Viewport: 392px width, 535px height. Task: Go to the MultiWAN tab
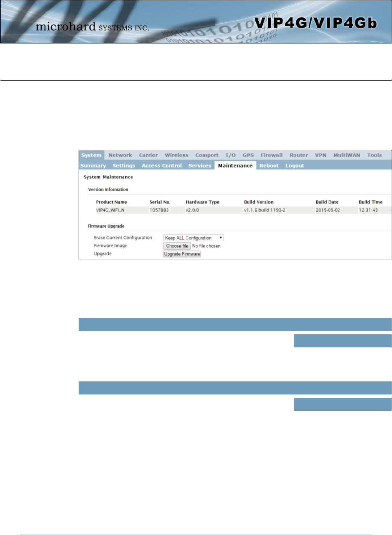pos(347,155)
